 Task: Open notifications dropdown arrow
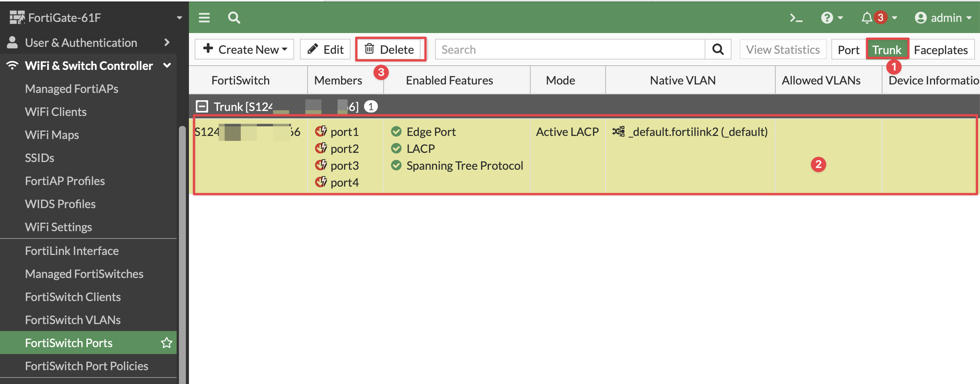pos(894,18)
